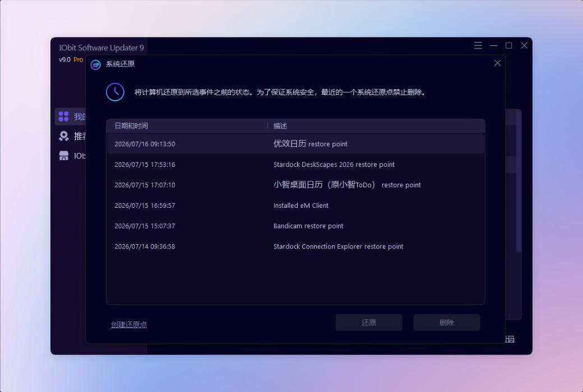
Task: Click the 日期和时间 column header
Action: click(x=131, y=126)
